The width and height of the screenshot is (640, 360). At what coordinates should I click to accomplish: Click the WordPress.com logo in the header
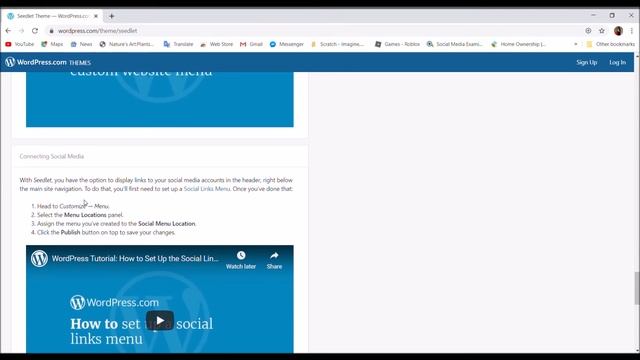pyautogui.click(x=36, y=62)
